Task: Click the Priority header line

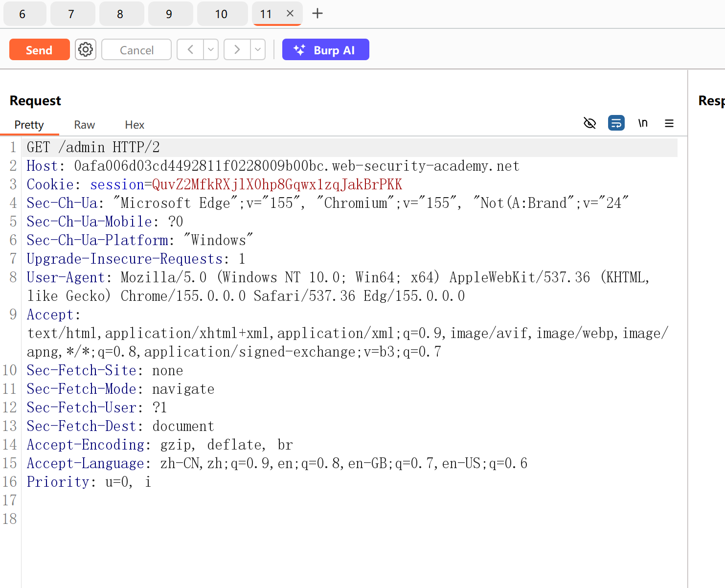Action: pos(89,482)
